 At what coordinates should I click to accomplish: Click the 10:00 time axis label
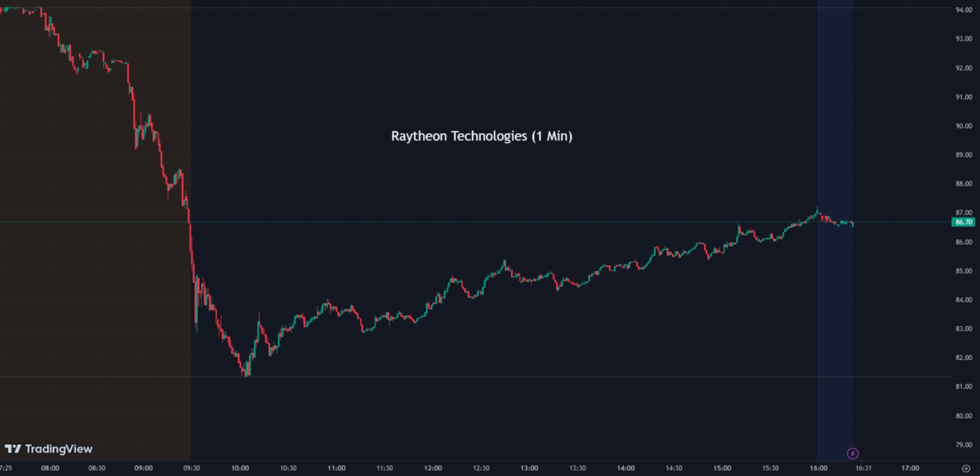point(240,468)
